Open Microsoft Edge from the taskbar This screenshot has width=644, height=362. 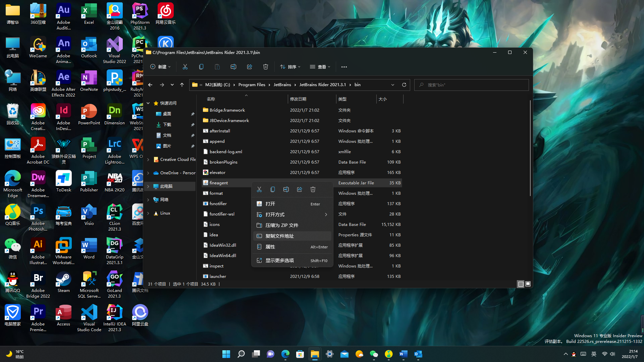coord(285,354)
